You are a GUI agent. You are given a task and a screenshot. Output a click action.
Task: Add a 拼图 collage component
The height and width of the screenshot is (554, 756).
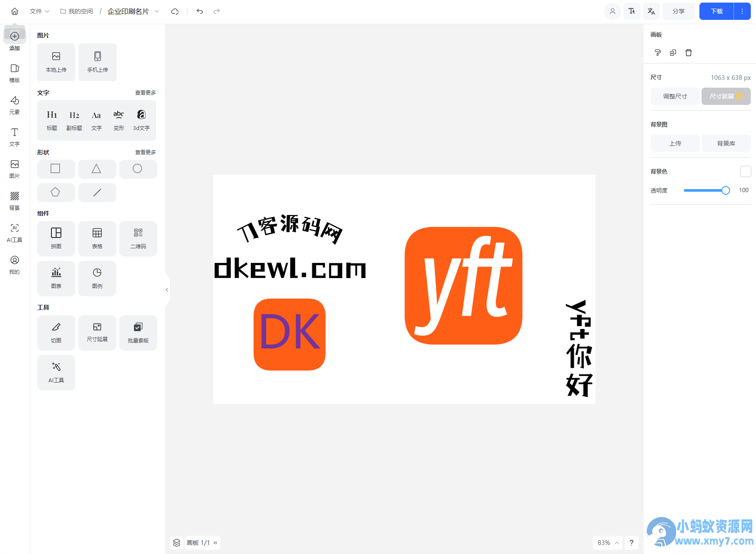pyautogui.click(x=56, y=238)
